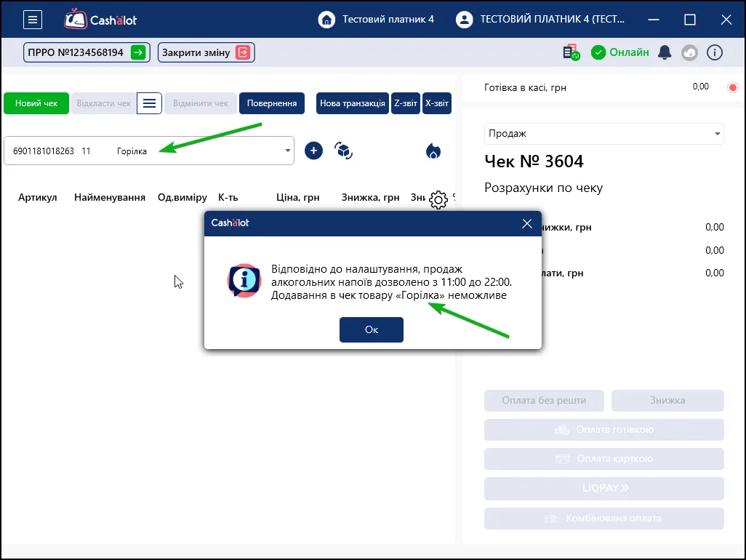
Task: Choose LIQPAY payment
Action: tap(604, 489)
